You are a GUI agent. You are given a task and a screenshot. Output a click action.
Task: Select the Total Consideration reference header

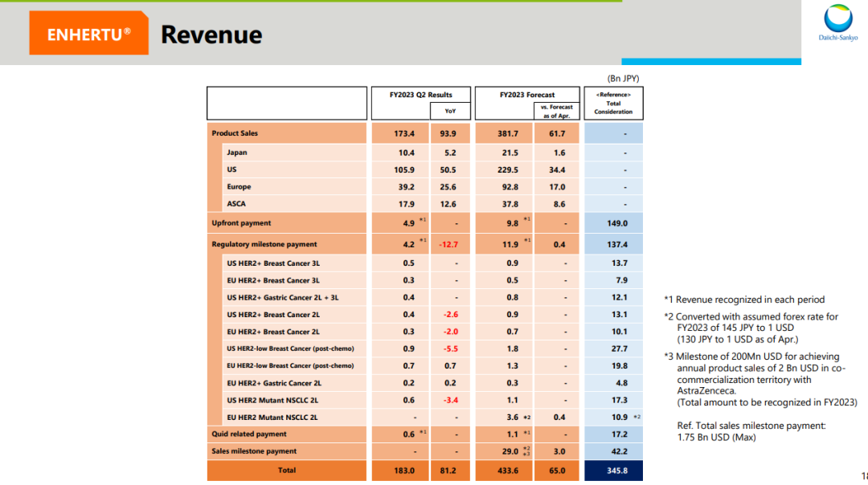613,103
